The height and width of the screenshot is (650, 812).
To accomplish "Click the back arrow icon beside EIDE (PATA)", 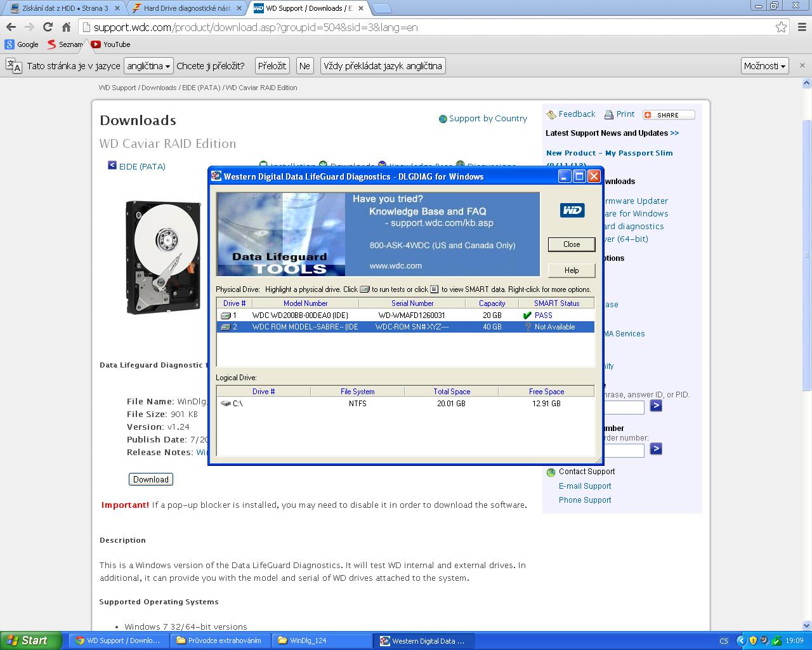I will pos(112,165).
